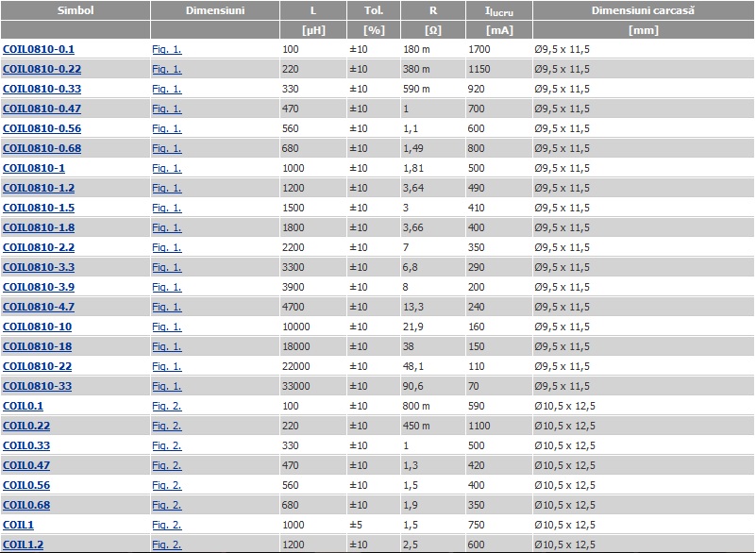The image size is (756, 553).
Task: Select the COIL0810-33 product link
Action: pos(37,386)
